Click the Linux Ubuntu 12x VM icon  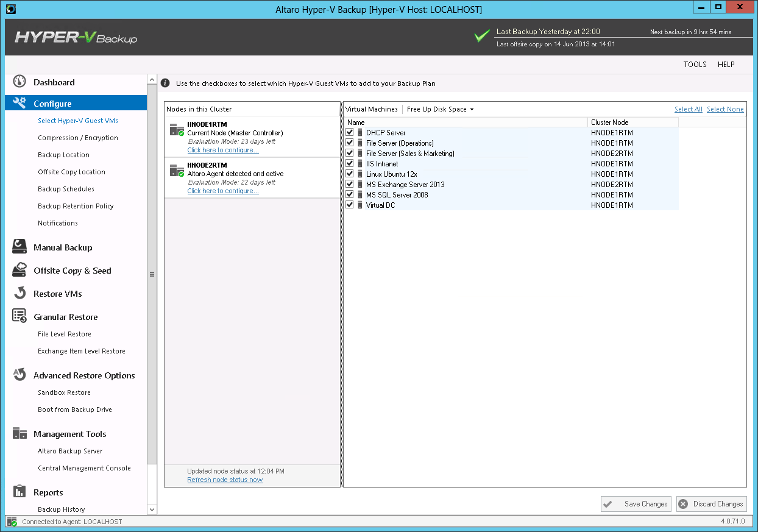(x=360, y=174)
